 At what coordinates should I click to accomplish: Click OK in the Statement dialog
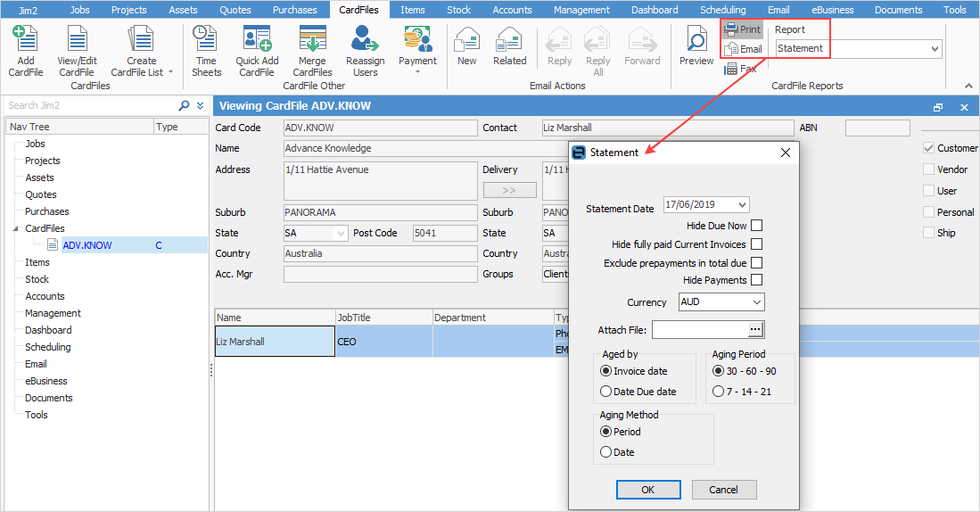648,490
